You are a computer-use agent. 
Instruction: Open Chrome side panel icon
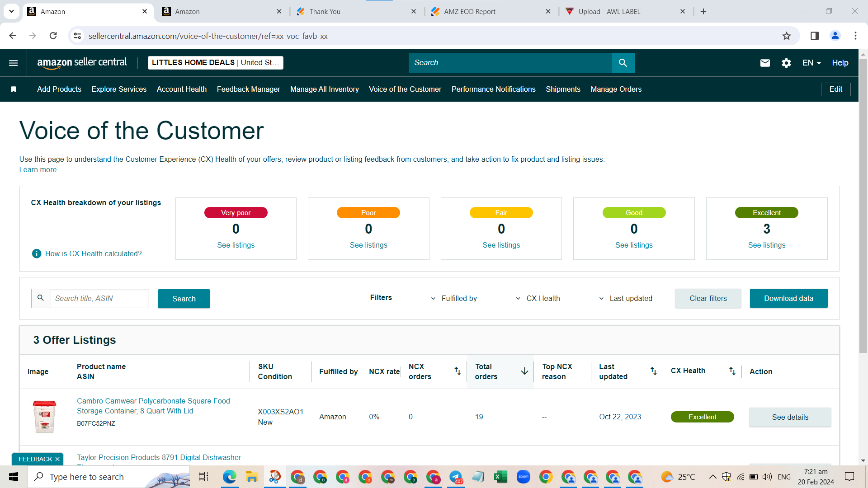point(815,36)
